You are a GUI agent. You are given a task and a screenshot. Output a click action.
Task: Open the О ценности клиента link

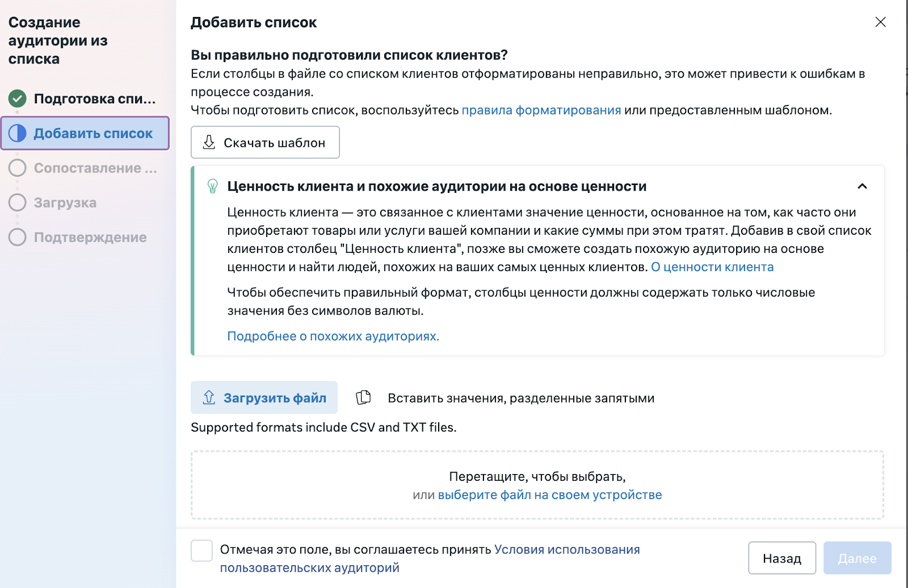(x=712, y=267)
